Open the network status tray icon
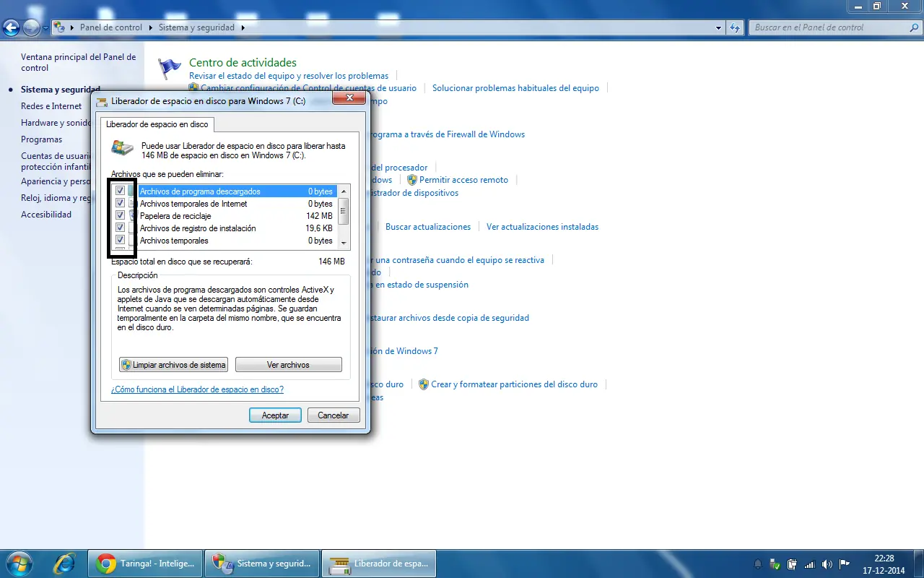 (809, 564)
